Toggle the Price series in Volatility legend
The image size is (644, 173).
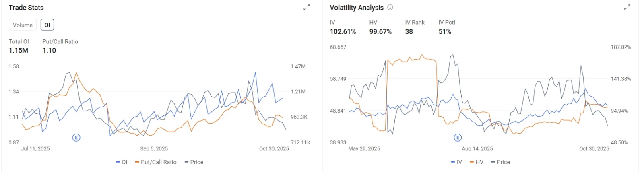tap(501, 162)
